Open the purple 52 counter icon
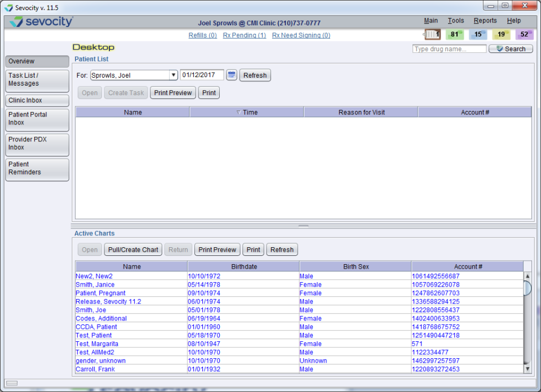The height and width of the screenshot is (392, 541). (x=524, y=34)
